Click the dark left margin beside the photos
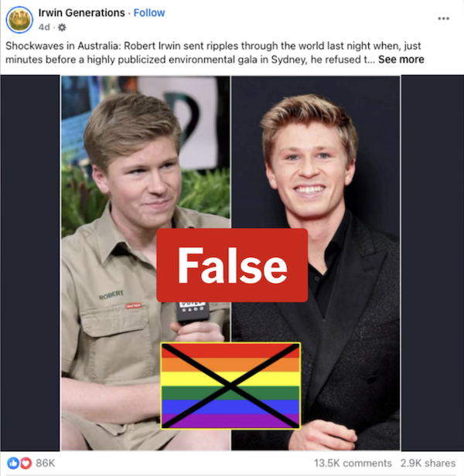This screenshot has height=476, width=464. pos(30,263)
